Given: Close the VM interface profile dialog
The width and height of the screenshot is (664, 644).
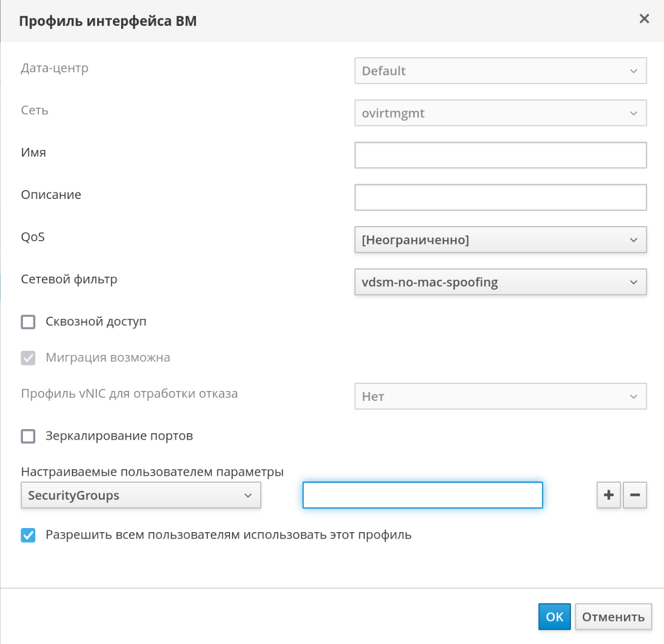Looking at the screenshot, I should [644, 19].
